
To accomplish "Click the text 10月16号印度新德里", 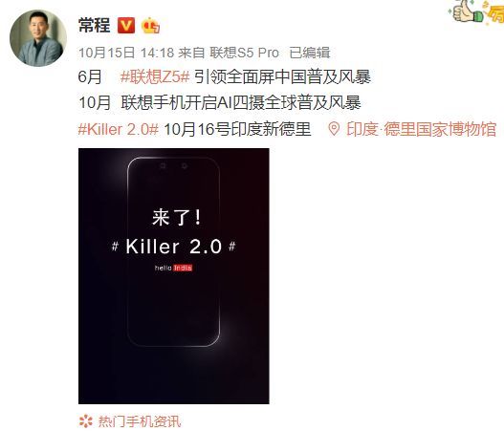I will [237, 129].
